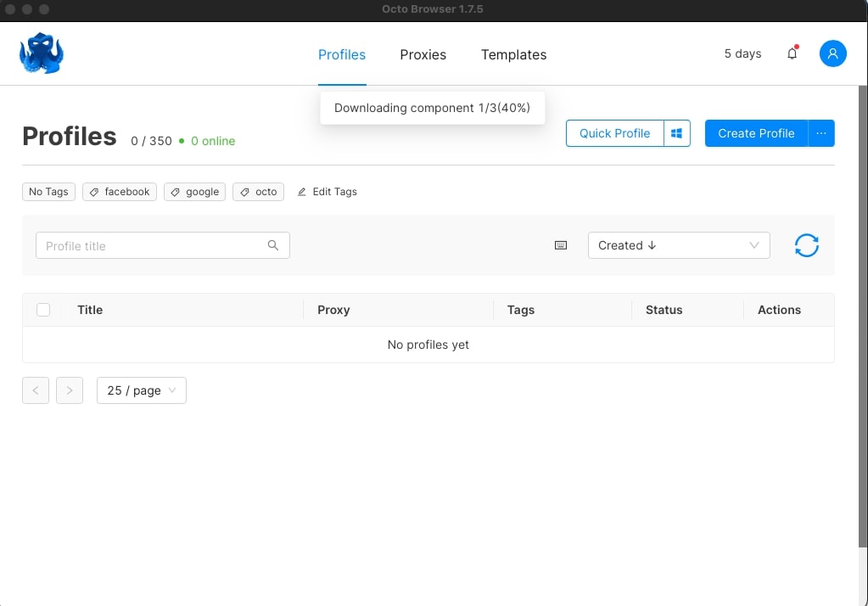
Task: Click the No profiles yet message
Action: click(428, 345)
